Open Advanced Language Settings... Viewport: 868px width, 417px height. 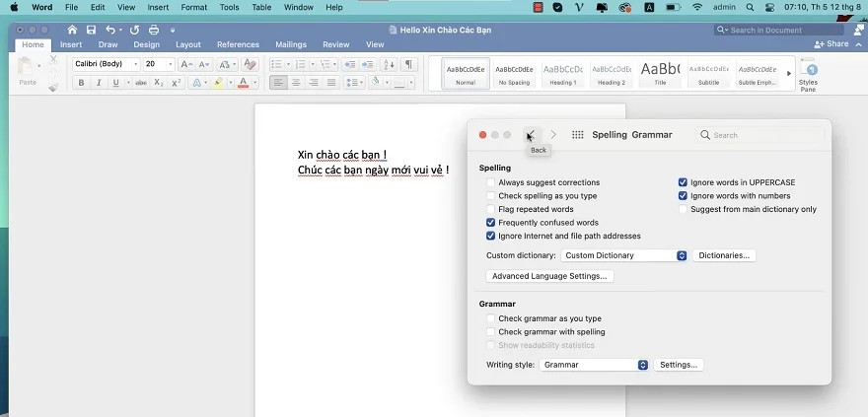point(549,276)
